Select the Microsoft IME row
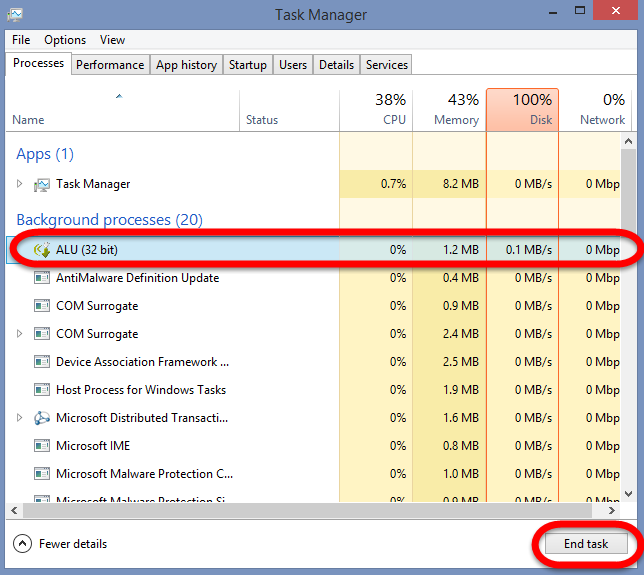Image resolution: width=644 pixels, height=575 pixels. click(x=315, y=446)
